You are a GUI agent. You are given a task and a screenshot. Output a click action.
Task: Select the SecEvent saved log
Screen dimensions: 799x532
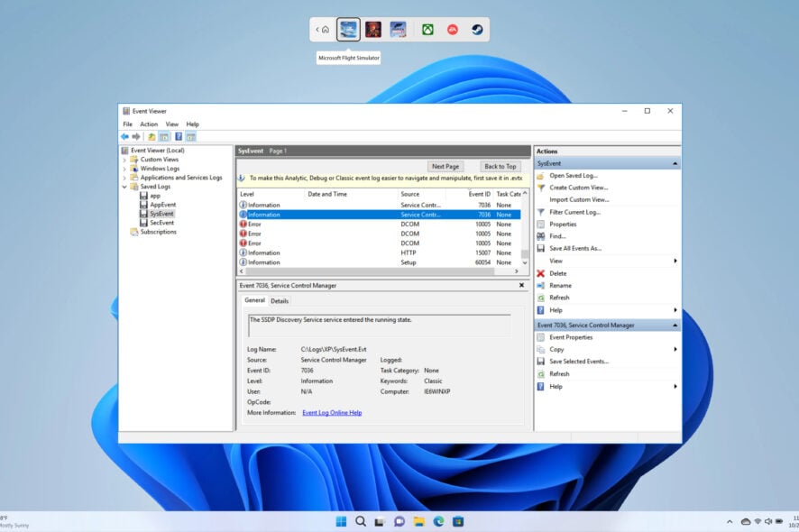coord(162,224)
